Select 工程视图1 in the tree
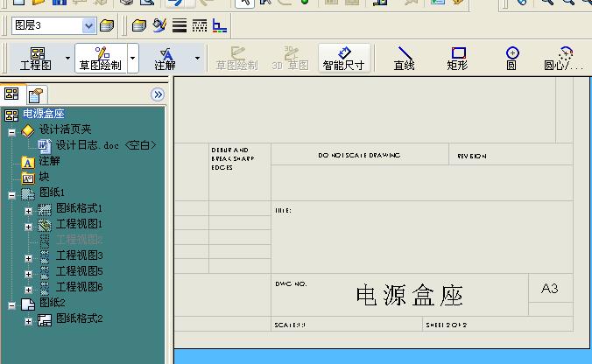Screen dimensions: 592x364 click(x=79, y=224)
